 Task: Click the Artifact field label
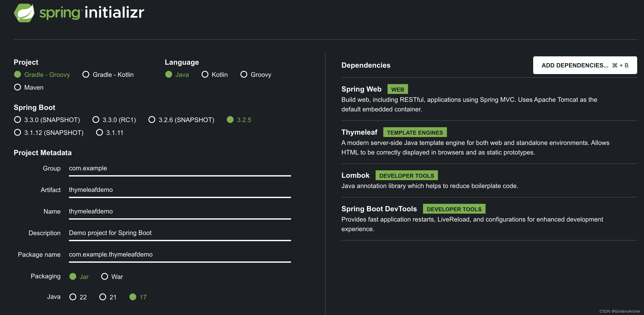(51, 190)
